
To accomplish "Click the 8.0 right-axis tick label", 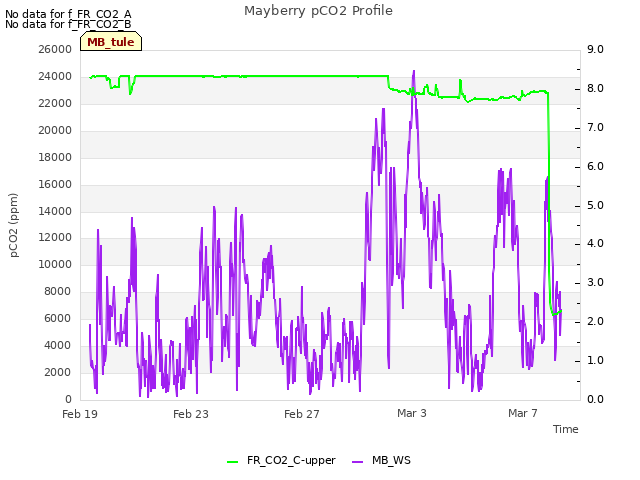I will tap(595, 89).
